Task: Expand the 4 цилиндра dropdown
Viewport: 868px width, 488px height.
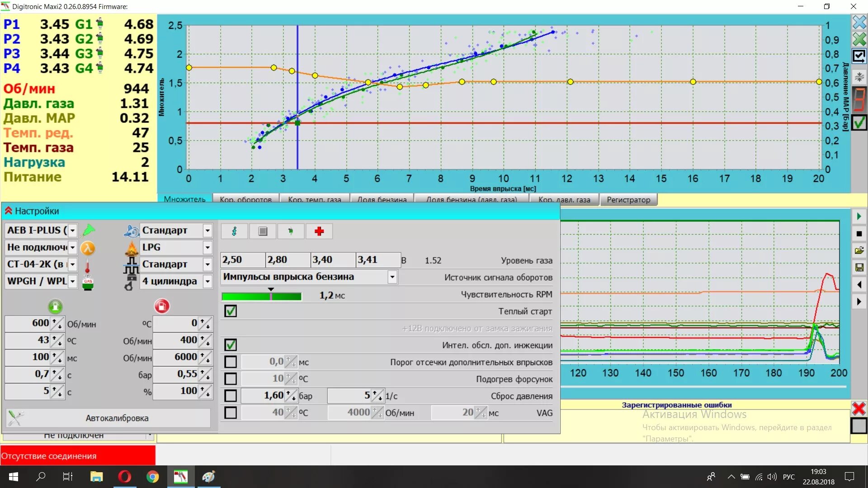Action: pos(207,282)
